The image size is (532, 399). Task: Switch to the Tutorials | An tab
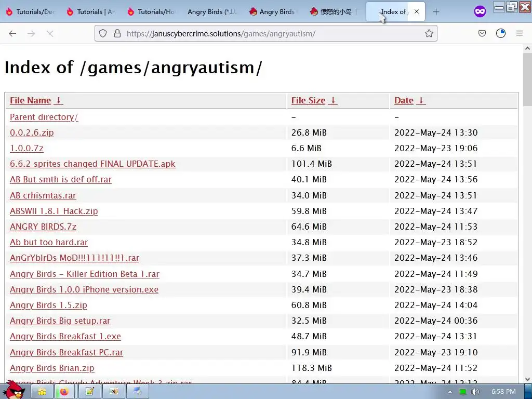(91, 11)
